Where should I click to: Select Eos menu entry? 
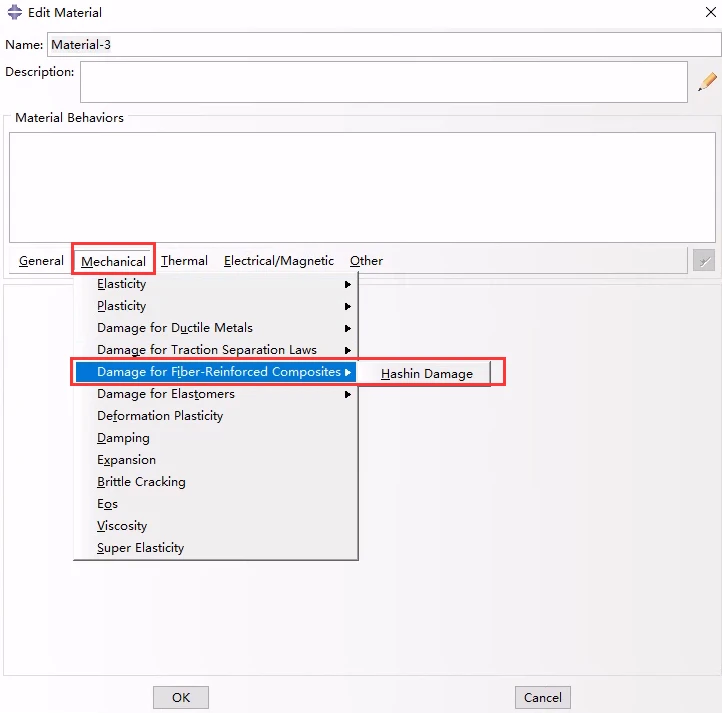click(216, 504)
